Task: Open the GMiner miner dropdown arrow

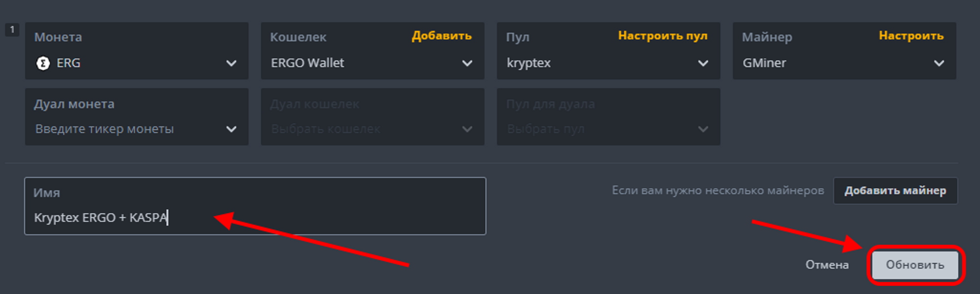Action: click(x=939, y=63)
